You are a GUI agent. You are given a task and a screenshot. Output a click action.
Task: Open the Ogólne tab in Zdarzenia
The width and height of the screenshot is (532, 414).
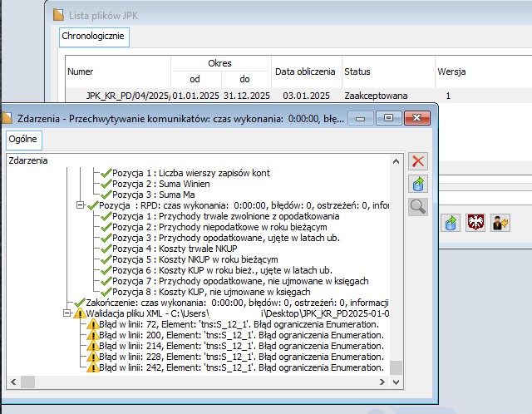[24, 138]
